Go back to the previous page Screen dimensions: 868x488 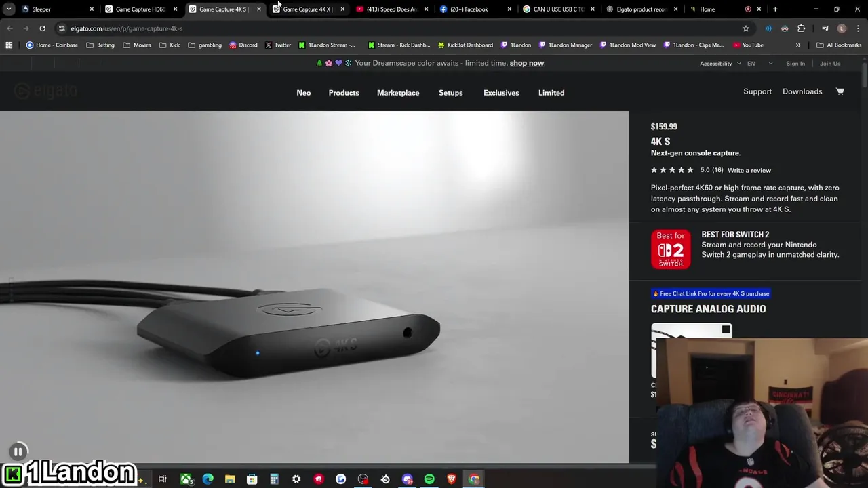point(9,28)
